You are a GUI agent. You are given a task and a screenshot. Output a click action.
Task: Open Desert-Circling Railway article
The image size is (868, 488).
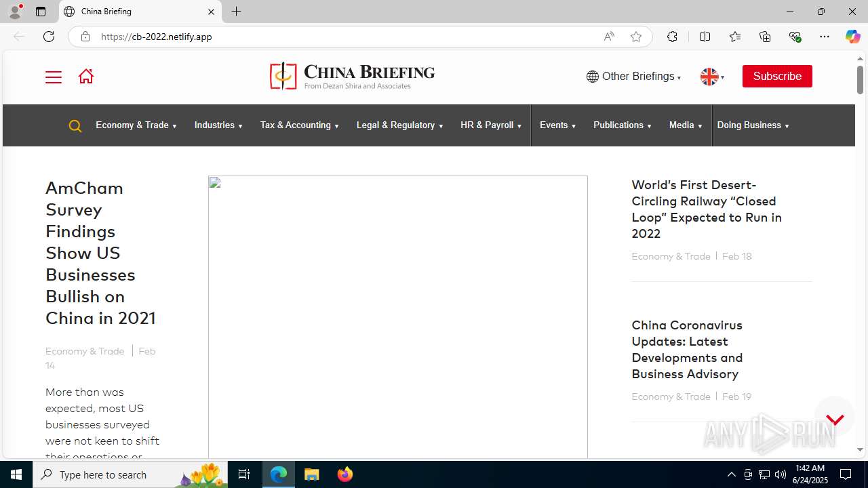707,209
